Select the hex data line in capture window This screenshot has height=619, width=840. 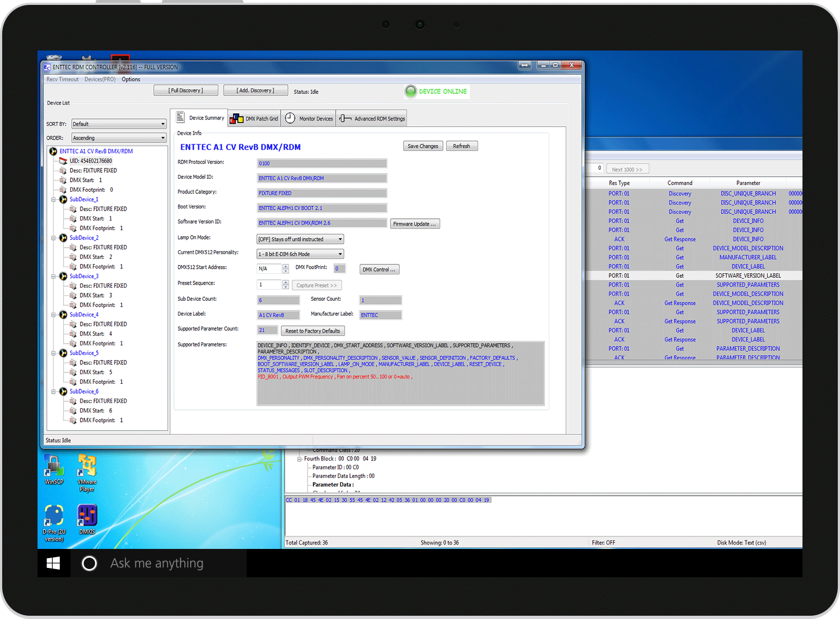point(388,500)
